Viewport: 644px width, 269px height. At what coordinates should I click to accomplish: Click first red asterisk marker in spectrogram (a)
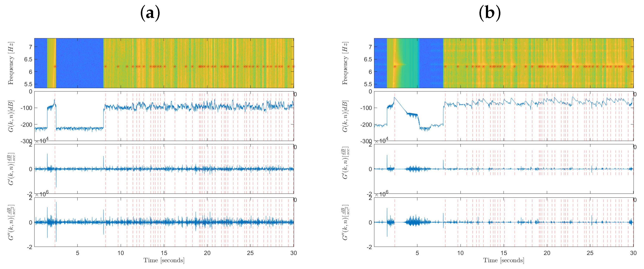point(55,67)
